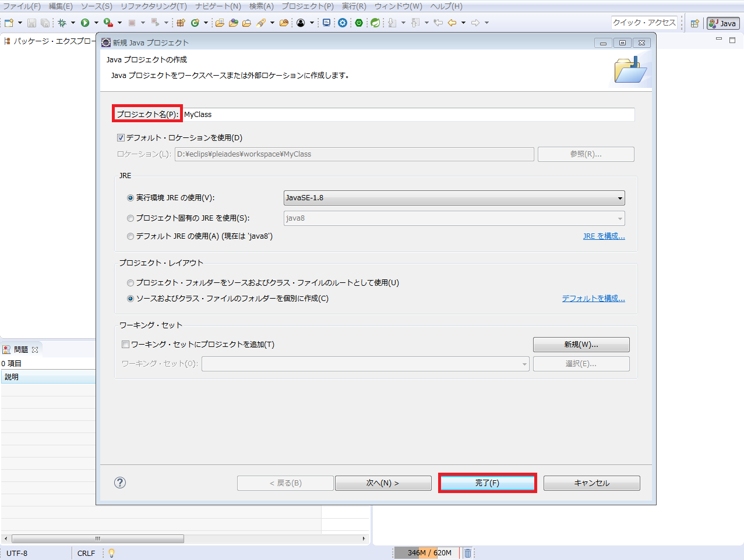
Task: Click the Next Annotation icon
Action: click(x=392, y=23)
